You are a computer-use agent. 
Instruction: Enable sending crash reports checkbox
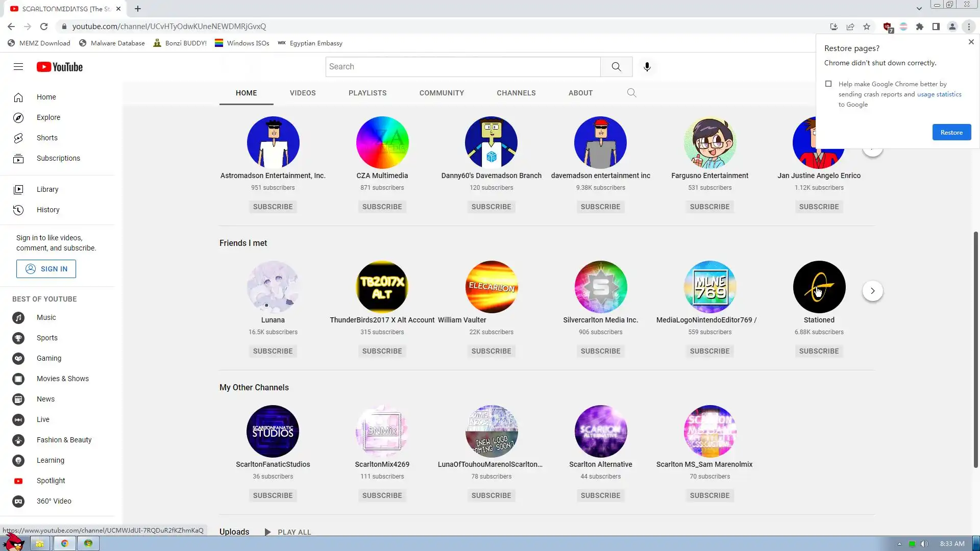tap(828, 84)
